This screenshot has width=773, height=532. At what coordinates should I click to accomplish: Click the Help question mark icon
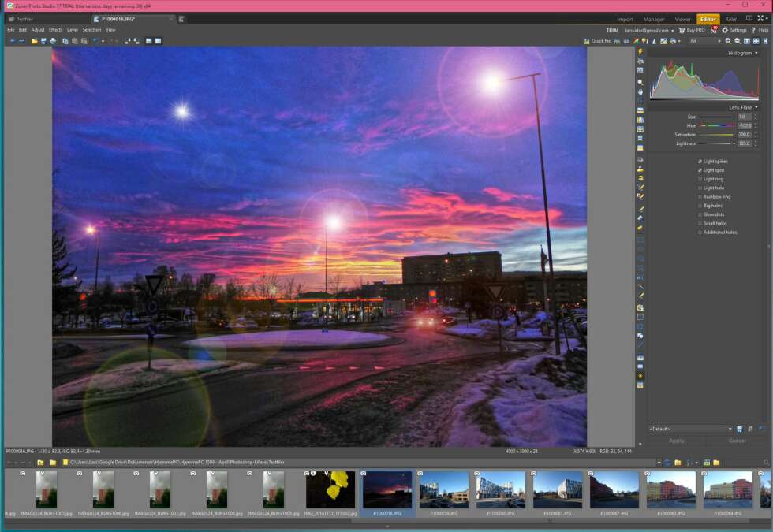(x=753, y=31)
